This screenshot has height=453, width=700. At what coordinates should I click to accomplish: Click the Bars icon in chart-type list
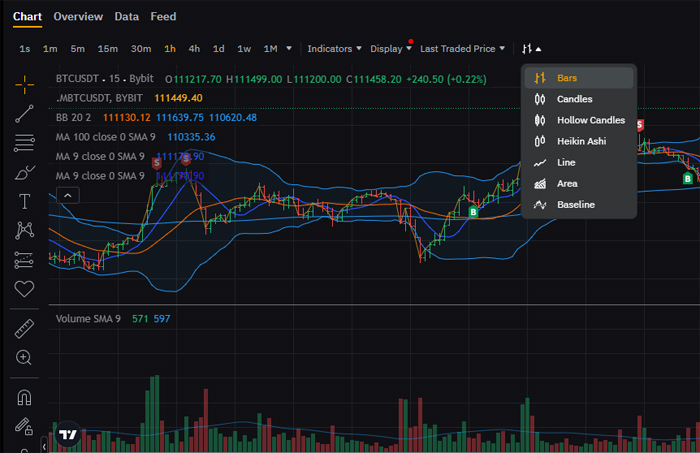(x=540, y=78)
